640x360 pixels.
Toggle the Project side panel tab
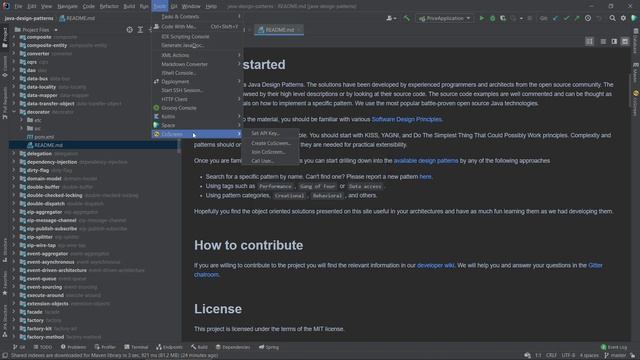tap(4, 38)
